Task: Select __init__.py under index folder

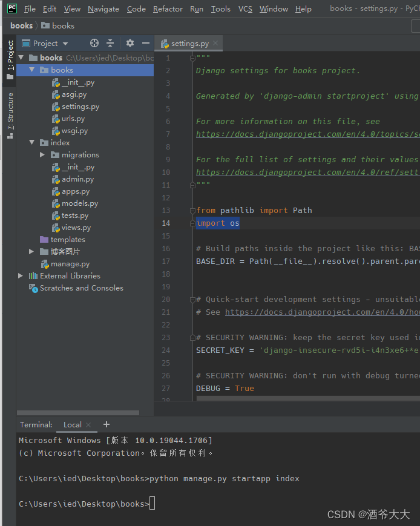Action: pyautogui.click(x=73, y=167)
